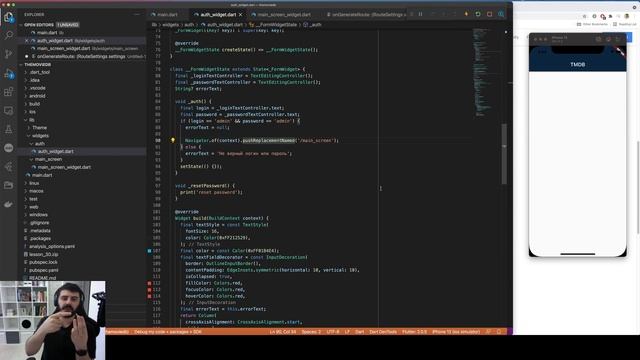Close auth_widget.dart in Open Editors list
This screenshot has width=640, height=360.
pyautogui.click(x=27, y=41)
